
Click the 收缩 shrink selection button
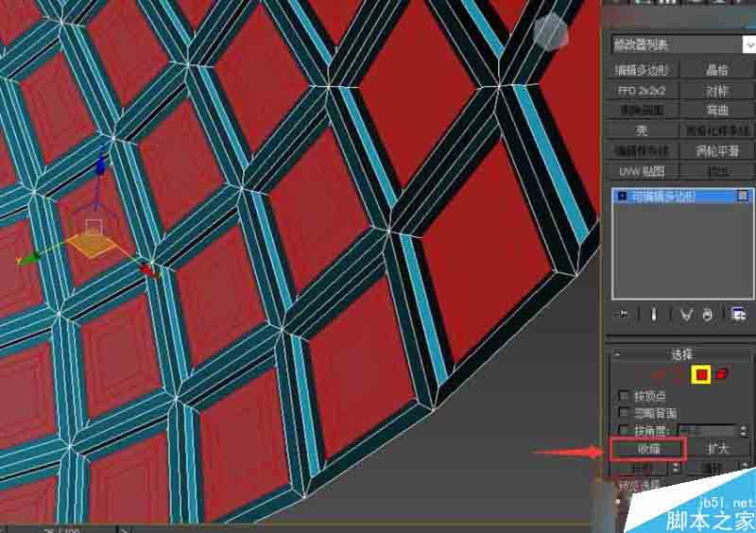pos(648,449)
